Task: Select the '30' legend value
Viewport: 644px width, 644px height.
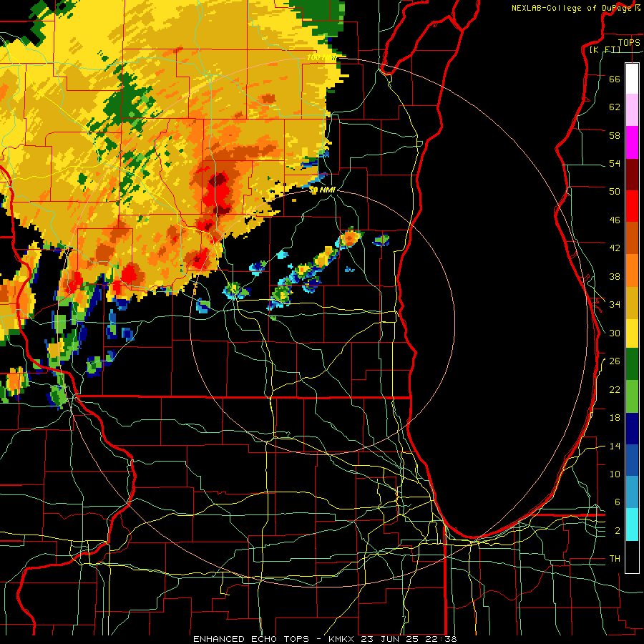Action: click(x=615, y=333)
